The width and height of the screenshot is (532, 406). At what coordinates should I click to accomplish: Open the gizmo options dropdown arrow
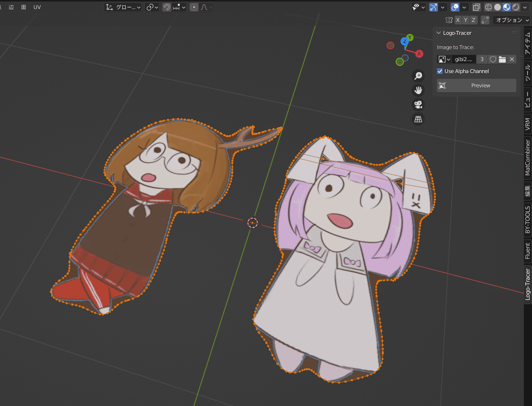[x=443, y=7]
